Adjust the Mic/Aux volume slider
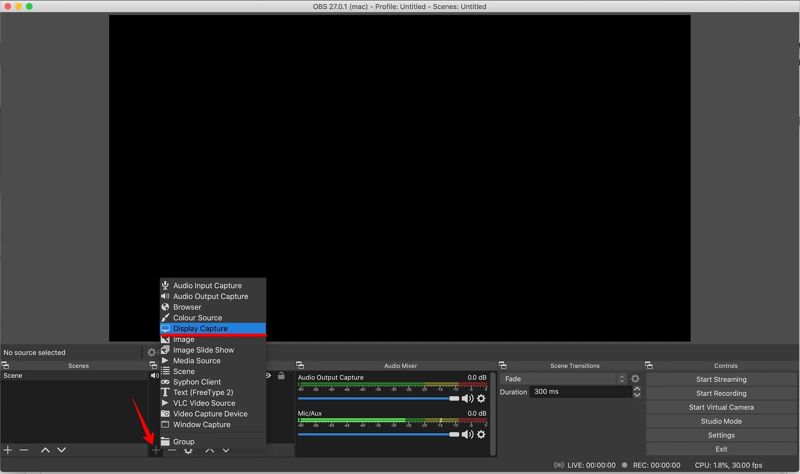 [378, 435]
